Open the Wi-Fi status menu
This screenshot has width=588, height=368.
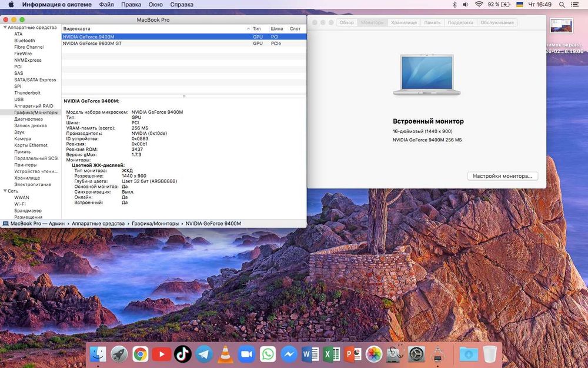click(479, 5)
